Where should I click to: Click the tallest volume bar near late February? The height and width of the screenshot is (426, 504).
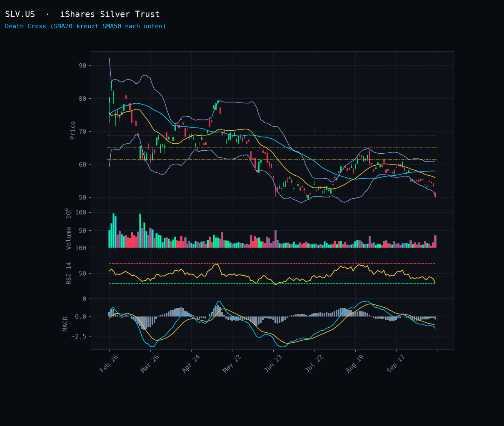pos(113,231)
